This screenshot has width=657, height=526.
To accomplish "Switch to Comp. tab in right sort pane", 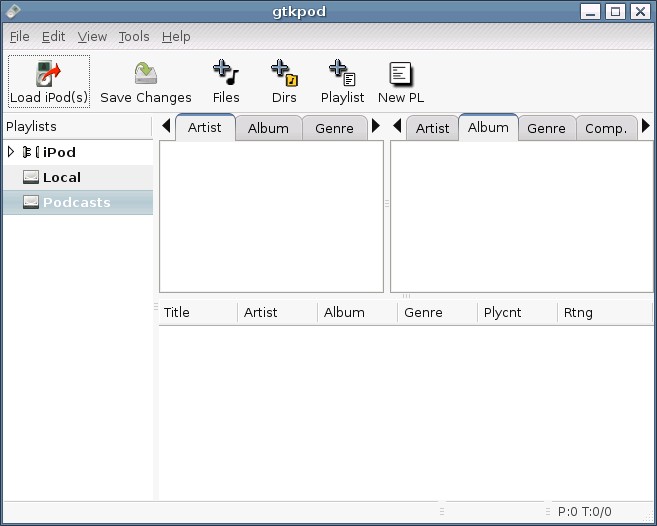I will pos(606,128).
